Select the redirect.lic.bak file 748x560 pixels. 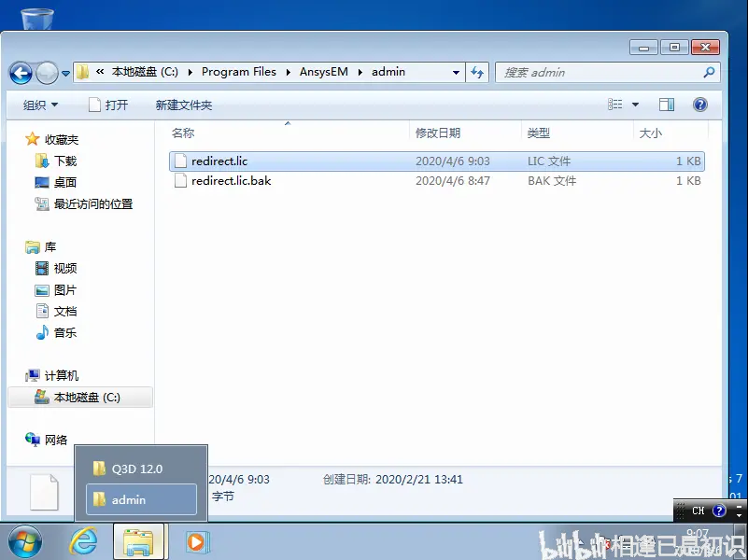pyautogui.click(x=437, y=181)
